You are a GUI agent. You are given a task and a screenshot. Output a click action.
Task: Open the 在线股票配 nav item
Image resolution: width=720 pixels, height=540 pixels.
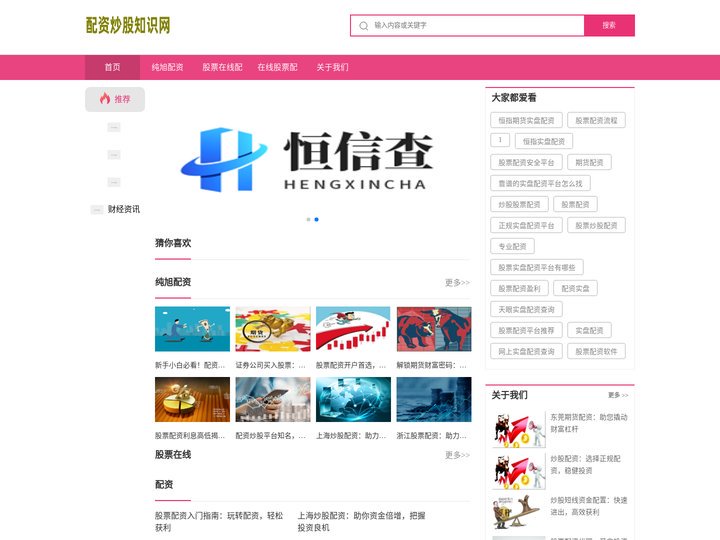(x=277, y=68)
